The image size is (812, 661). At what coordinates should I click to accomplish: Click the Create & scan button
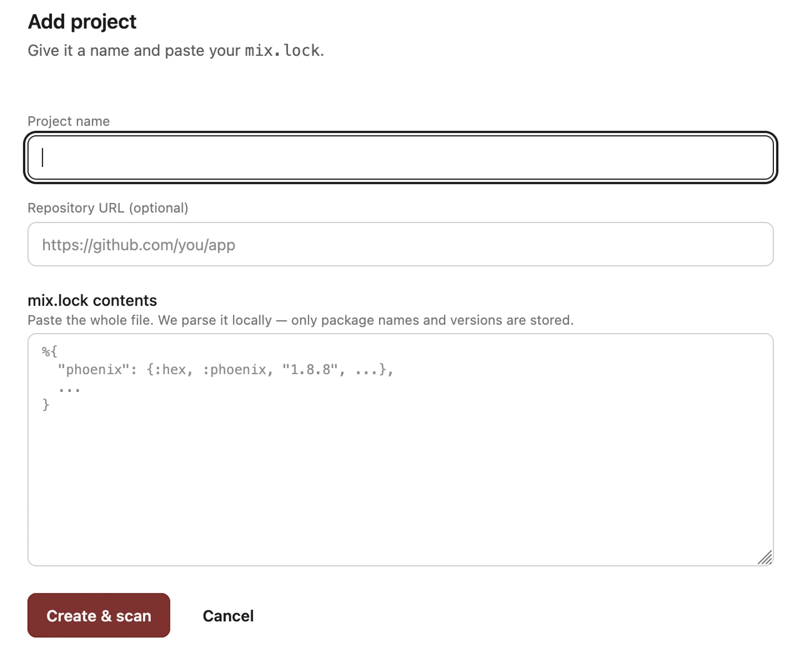99,615
